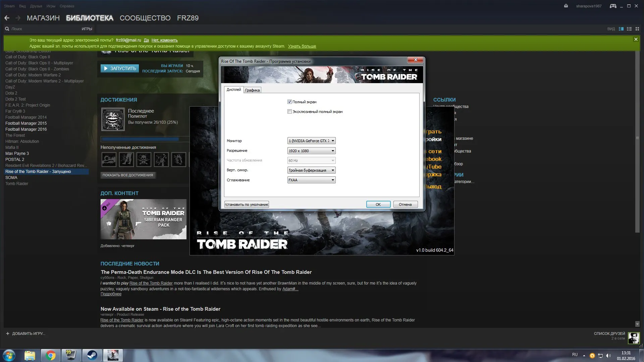Viewport: 644px width, 362px height.
Task: Click the ЗАПУСТИТЬ play button
Action: tap(120, 68)
